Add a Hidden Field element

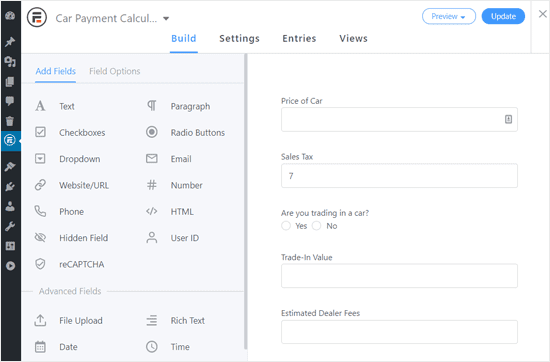(x=72, y=238)
